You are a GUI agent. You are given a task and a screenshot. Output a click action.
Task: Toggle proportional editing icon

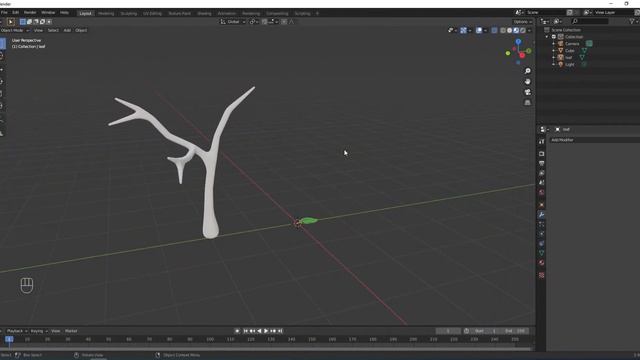284,22
